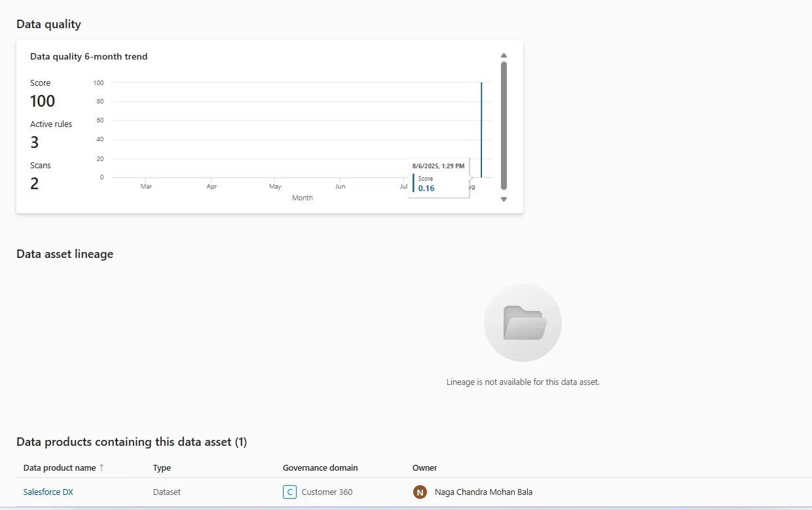Select the Customer 360 governance domain text

pos(327,492)
